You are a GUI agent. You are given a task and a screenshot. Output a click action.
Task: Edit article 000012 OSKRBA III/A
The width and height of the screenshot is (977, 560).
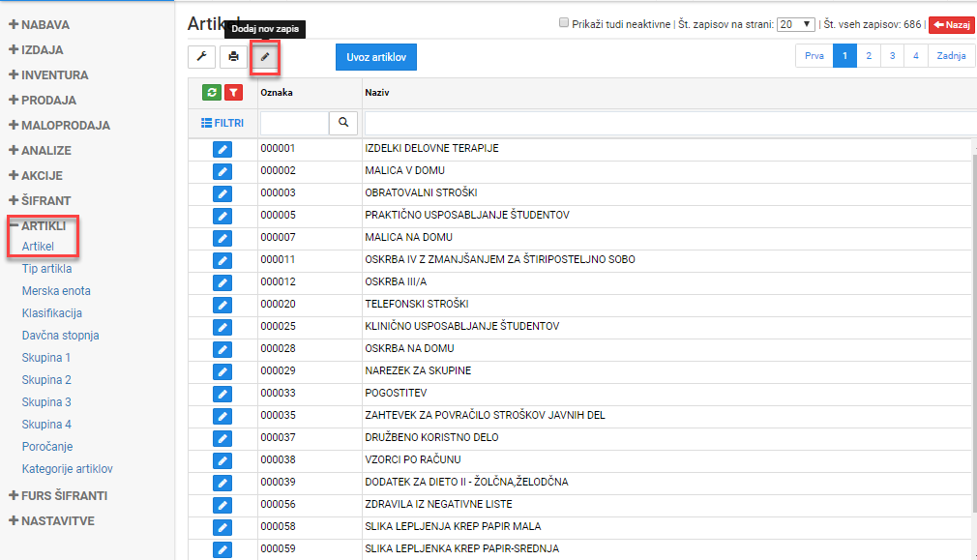tap(222, 282)
